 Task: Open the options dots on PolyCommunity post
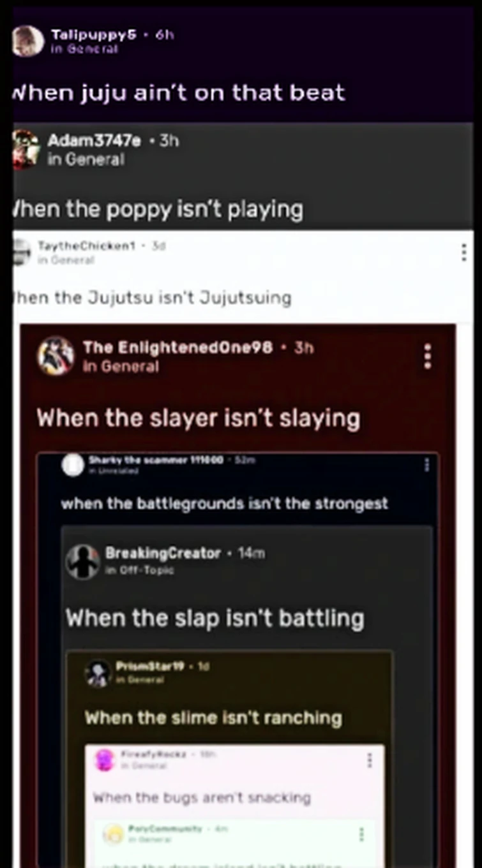(362, 834)
